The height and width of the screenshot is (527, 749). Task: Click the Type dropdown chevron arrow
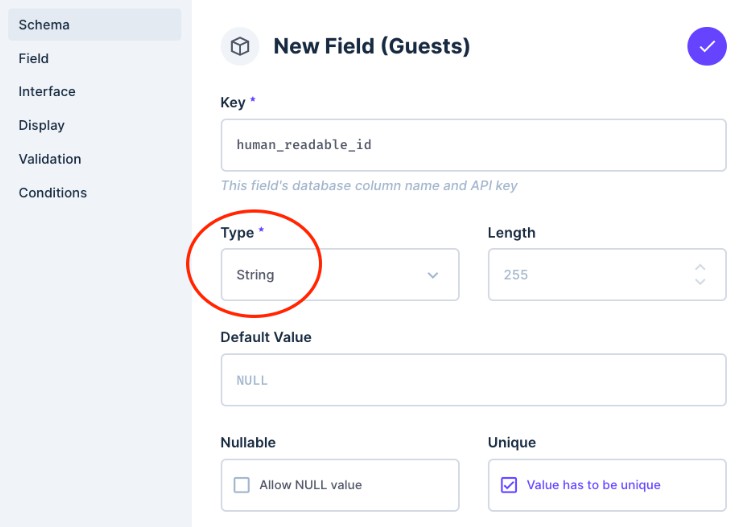[433, 275]
